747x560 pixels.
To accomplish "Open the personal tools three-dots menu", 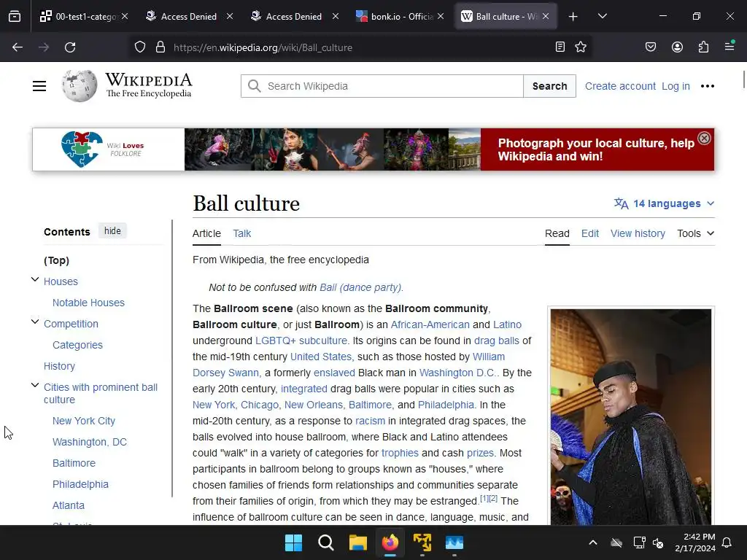I will click(x=708, y=86).
